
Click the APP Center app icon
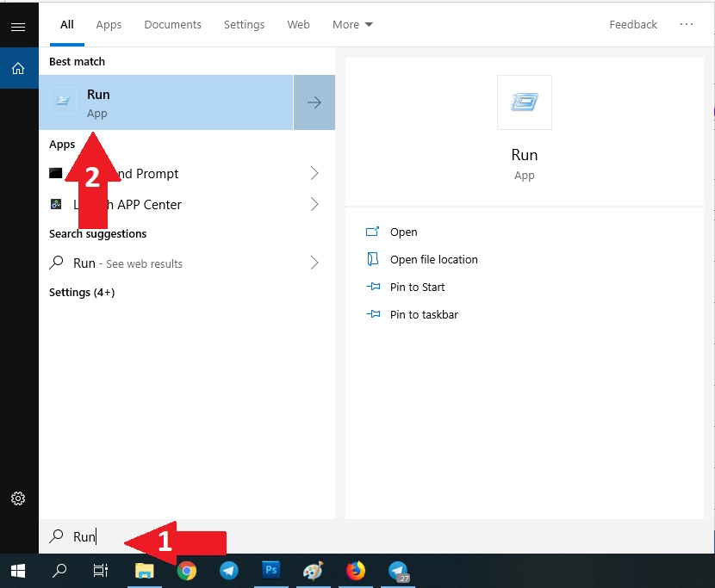(x=56, y=204)
